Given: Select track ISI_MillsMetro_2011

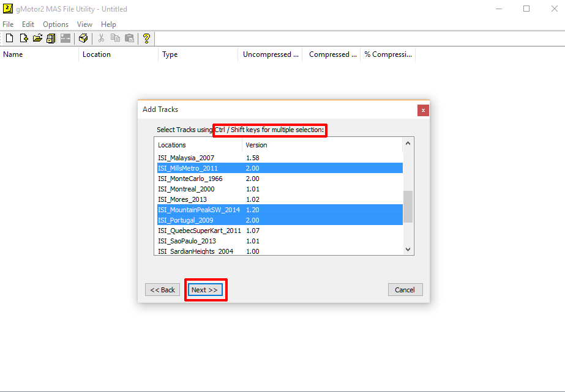Looking at the screenshot, I should tap(280, 168).
